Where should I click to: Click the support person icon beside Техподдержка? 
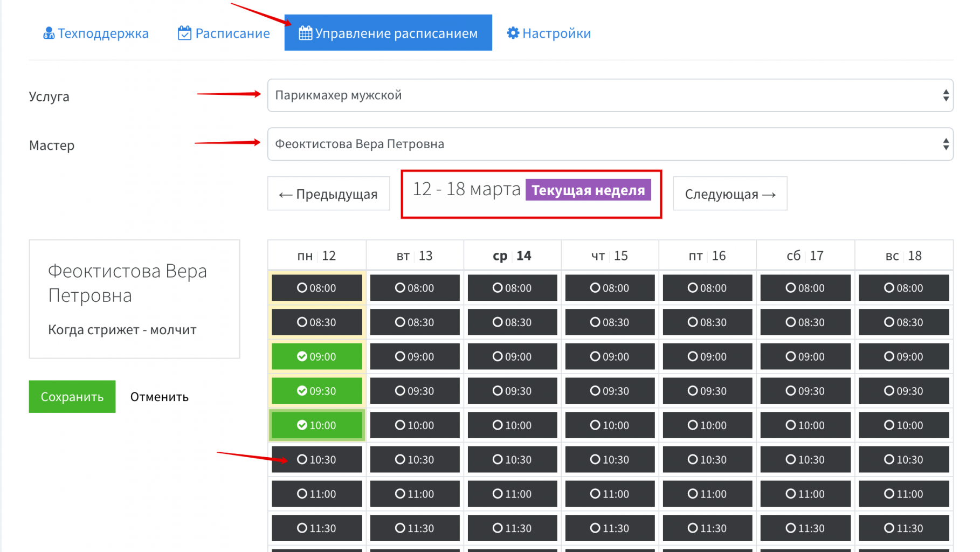tap(49, 33)
